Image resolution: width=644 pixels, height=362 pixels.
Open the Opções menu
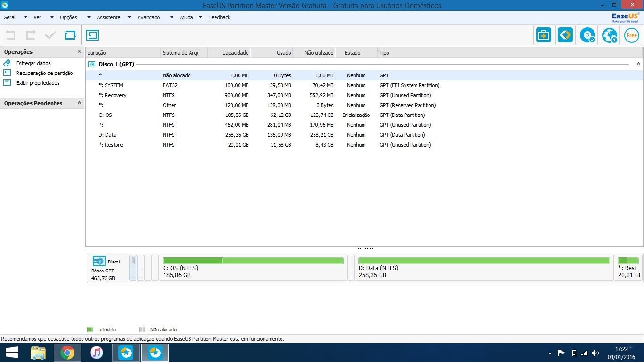(x=68, y=17)
